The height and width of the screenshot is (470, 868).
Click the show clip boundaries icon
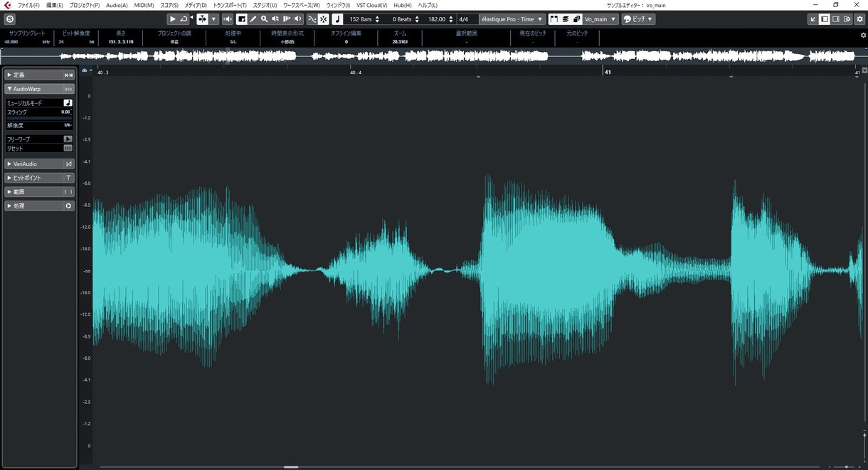554,19
